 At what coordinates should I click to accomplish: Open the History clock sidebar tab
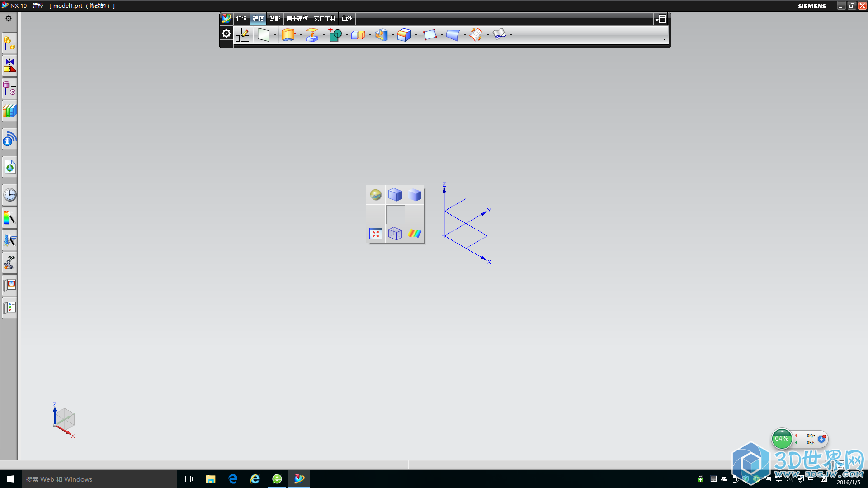click(x=9, y=195)
